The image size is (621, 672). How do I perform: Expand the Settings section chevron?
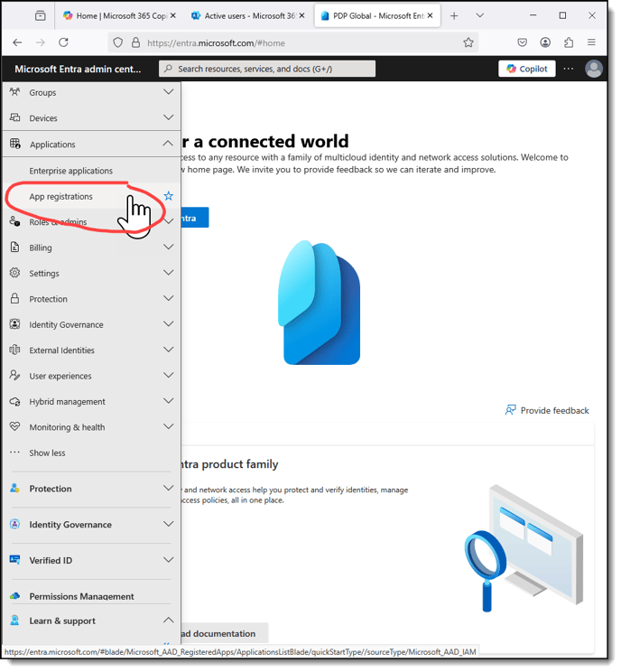click(169, 273)
